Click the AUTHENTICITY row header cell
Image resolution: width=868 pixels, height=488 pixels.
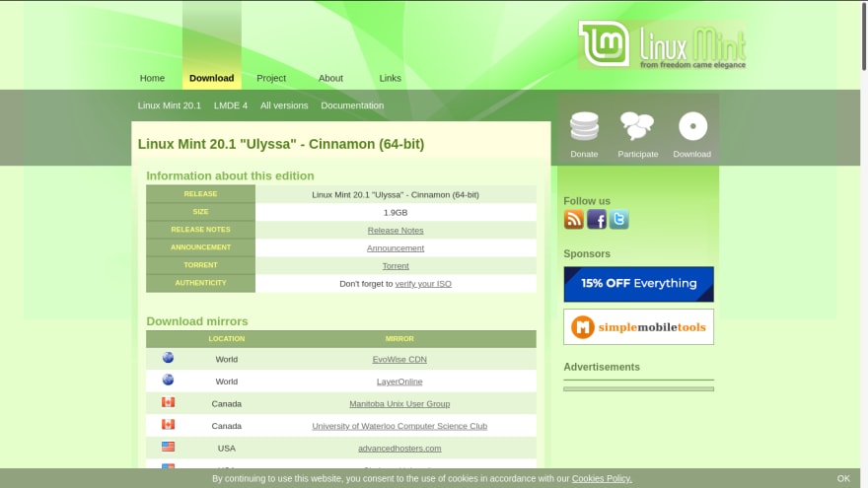tap(200, 283)
